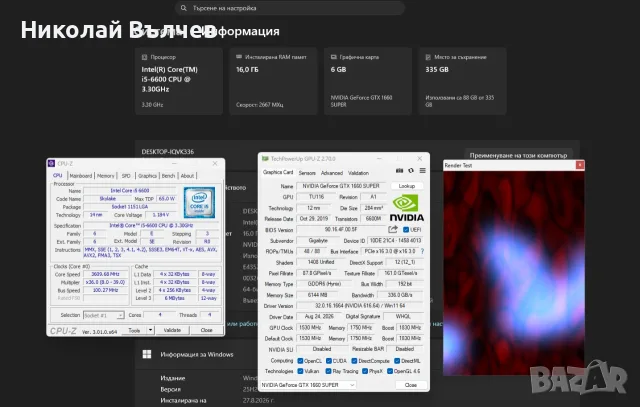Open the GPU selector dropdown in GPU-Z
The image size is (640, 407).
click(x=308, y=385)
